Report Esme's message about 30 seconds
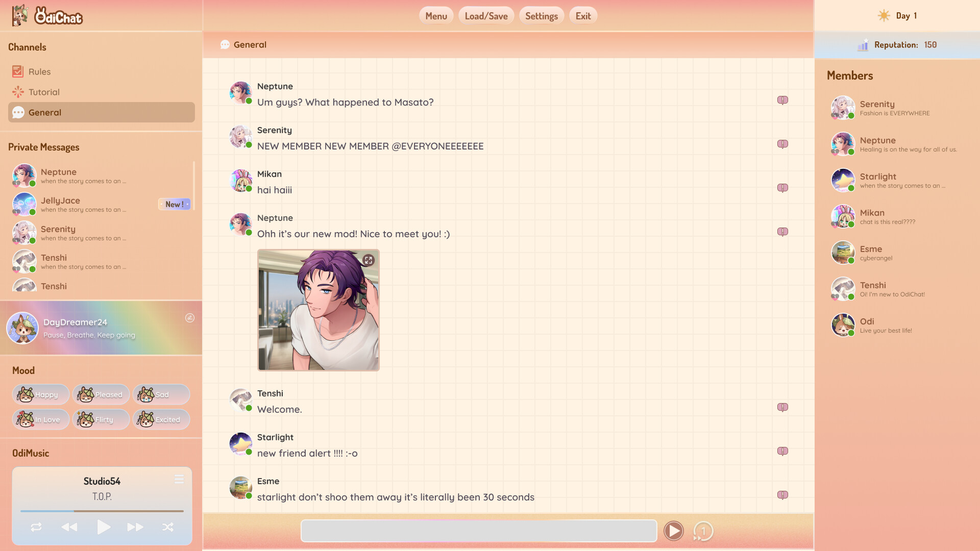Image resolution: width=980 pixels, height=551 pixels. point(782,495)
